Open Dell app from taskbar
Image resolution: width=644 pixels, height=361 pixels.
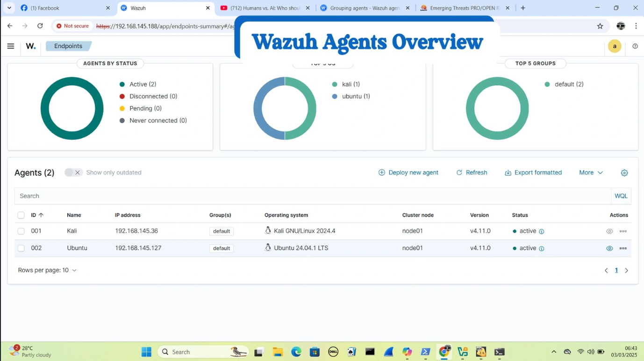coord(333,352)
